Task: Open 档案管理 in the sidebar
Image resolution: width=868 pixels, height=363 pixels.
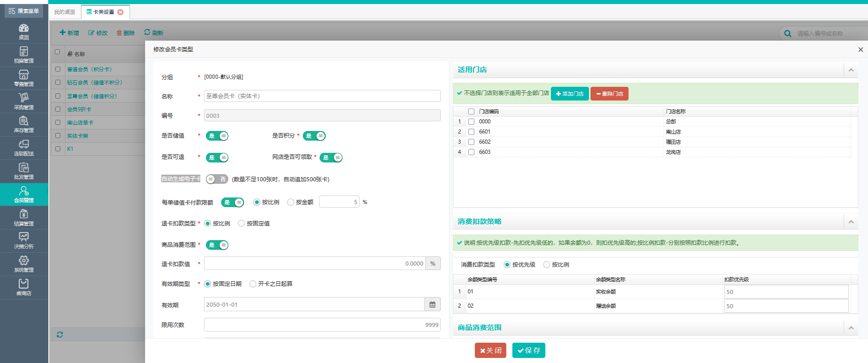Action: pyautogui.click(x=24, y=55)
